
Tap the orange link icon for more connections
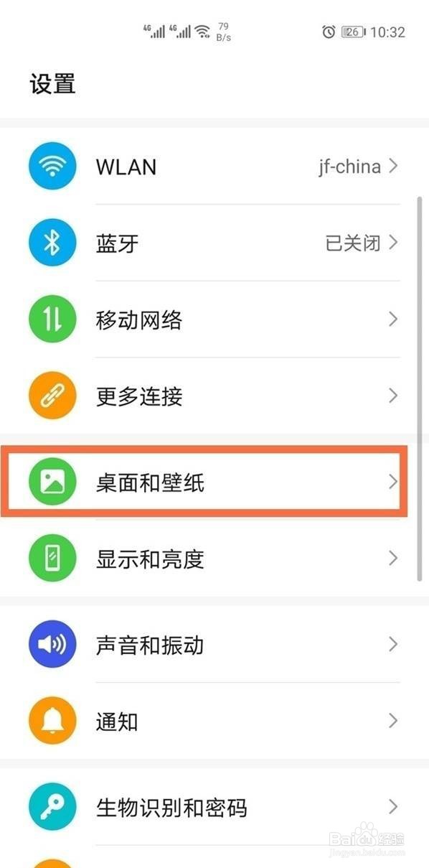(52, 396)
